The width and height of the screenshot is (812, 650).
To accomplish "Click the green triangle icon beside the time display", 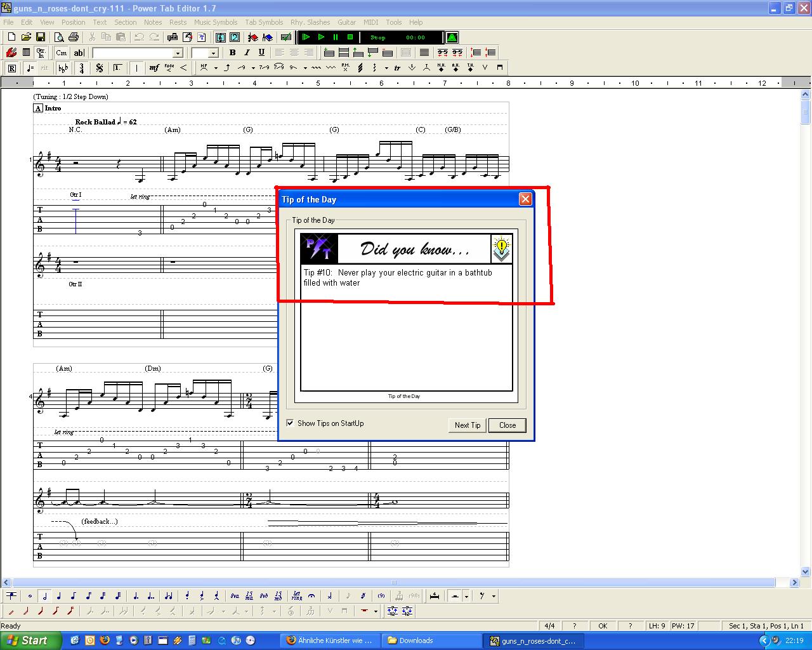I will pyautogui.click(x=452, y=37).
